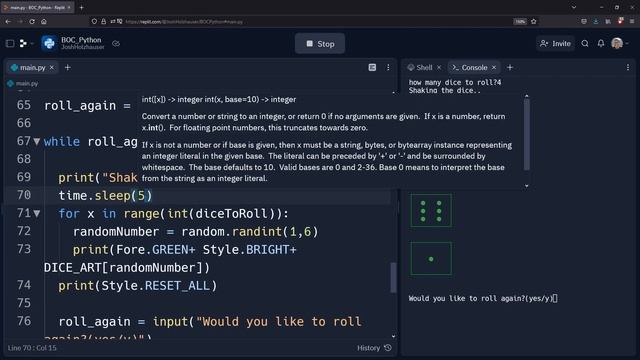Invite collaborators to this Repl
Screen dimensions: 640x360
(x=556, y=43)
